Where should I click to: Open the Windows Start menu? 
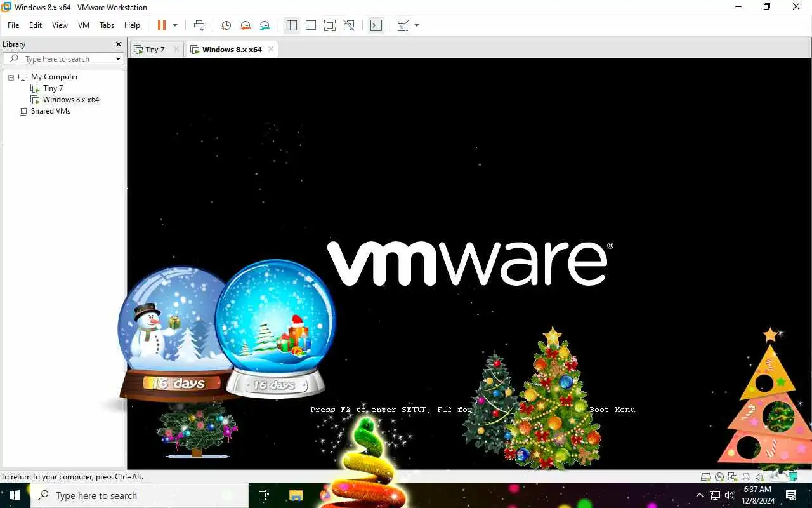[15, 495]
